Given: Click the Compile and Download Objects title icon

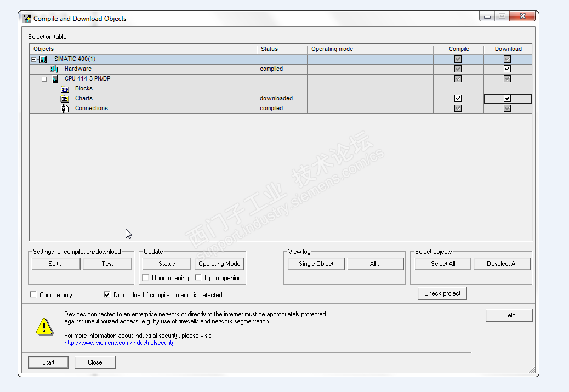Looking at the screenshot, I should click(x=26, y=19).
